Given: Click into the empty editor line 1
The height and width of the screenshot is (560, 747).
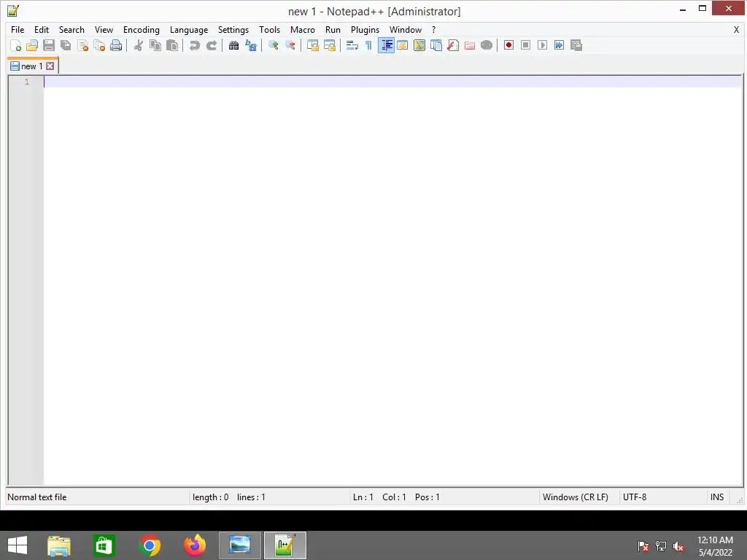Looking at the screenshot, I should point(392,82).
